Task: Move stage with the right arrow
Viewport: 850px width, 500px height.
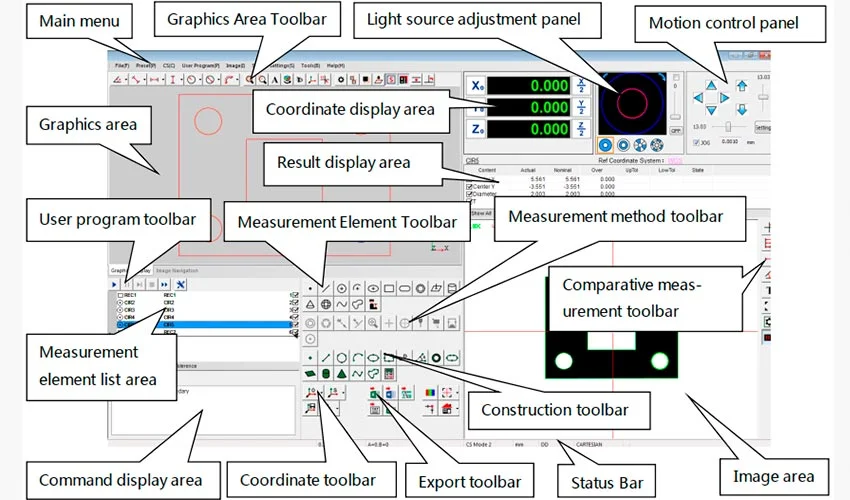Action: pyautogui.click(x=724, y=98)
